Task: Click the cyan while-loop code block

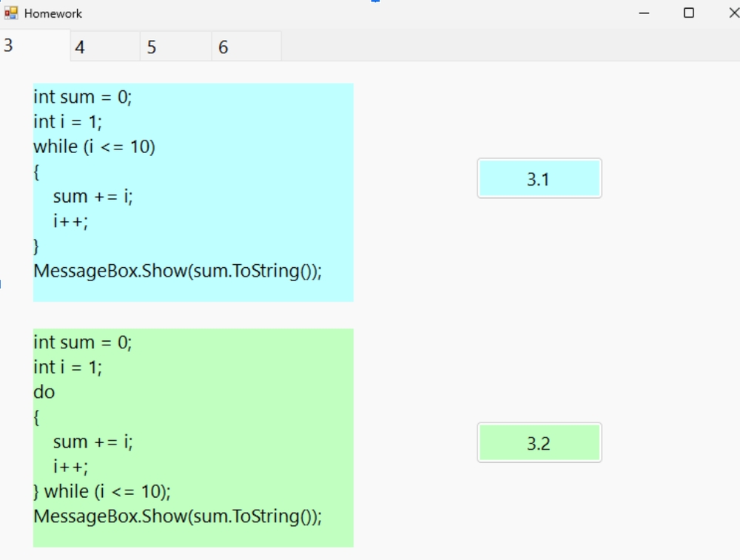Action: coord(193,192)
